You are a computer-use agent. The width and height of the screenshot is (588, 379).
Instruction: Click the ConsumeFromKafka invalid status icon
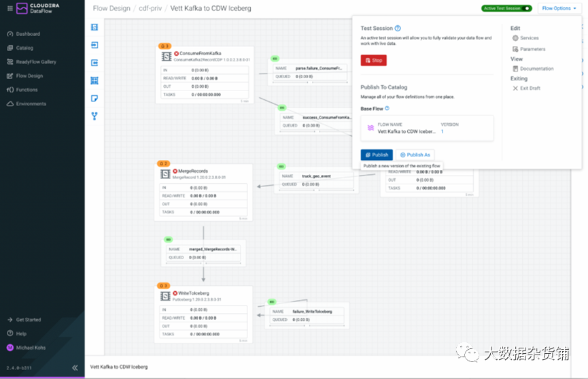(x=176, y=54)
